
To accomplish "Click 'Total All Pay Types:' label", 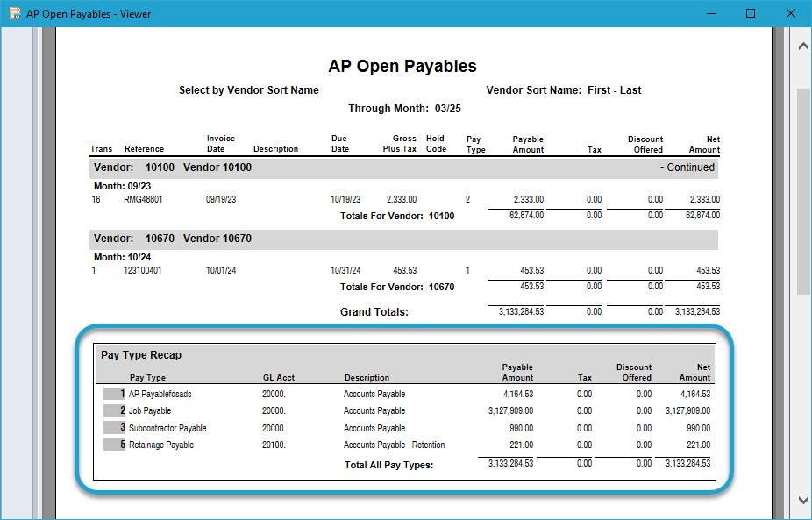I will (389, 465).
